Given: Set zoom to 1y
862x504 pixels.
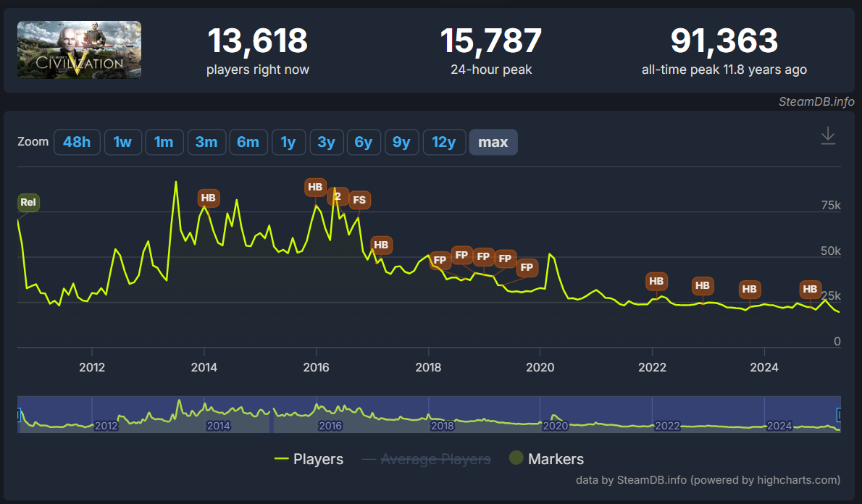Looking at the screenshot, I should tap(288, 143).
